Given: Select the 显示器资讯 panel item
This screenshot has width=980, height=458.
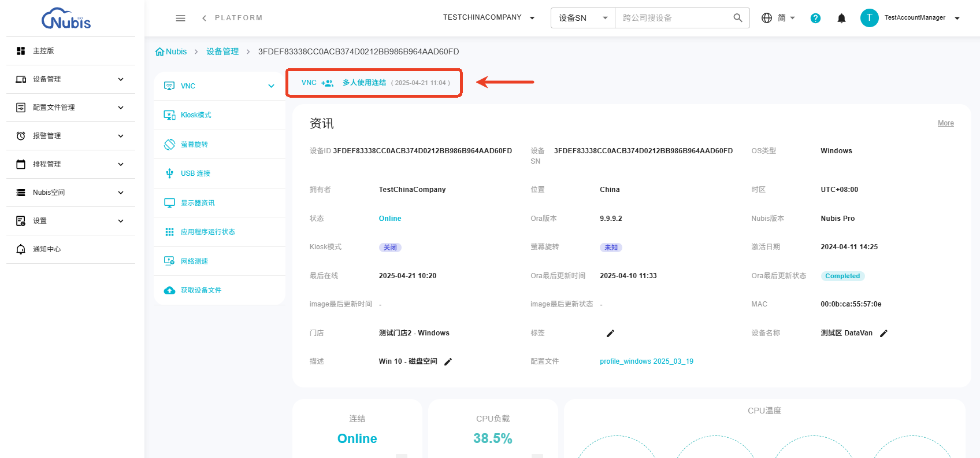Looking at the screenshot, I should (x=220, y=203).
